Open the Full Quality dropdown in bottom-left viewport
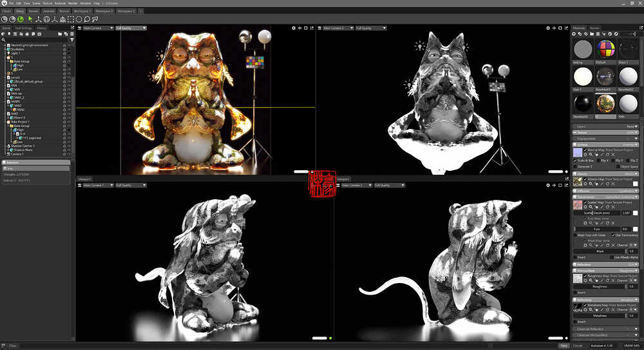 [131, 185]
